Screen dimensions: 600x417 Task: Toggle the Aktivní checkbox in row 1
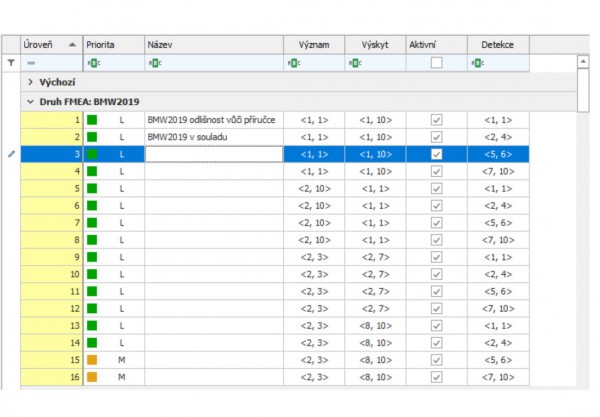tap(435, 120)
